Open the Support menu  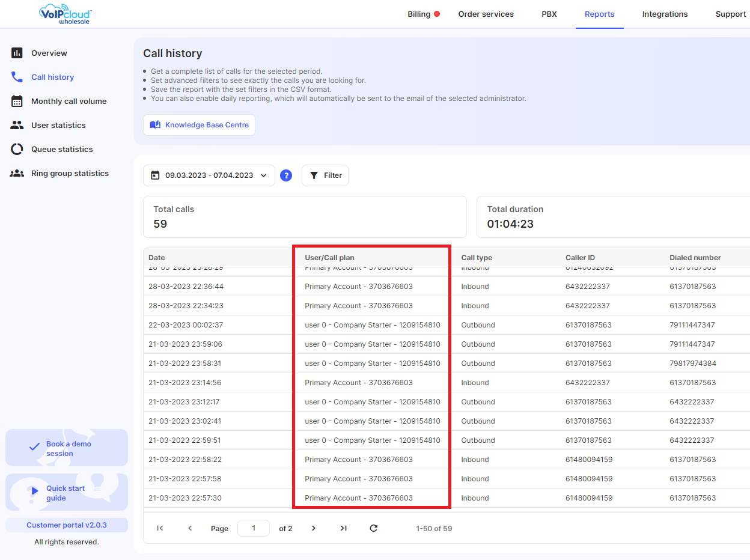pyautogui.click(x=731, y=14)
